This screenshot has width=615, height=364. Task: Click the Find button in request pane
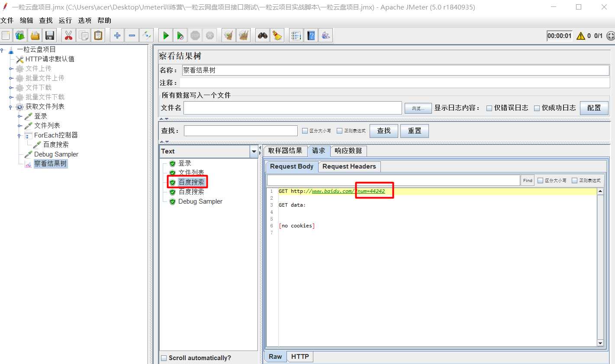click(x=528, y=180)
